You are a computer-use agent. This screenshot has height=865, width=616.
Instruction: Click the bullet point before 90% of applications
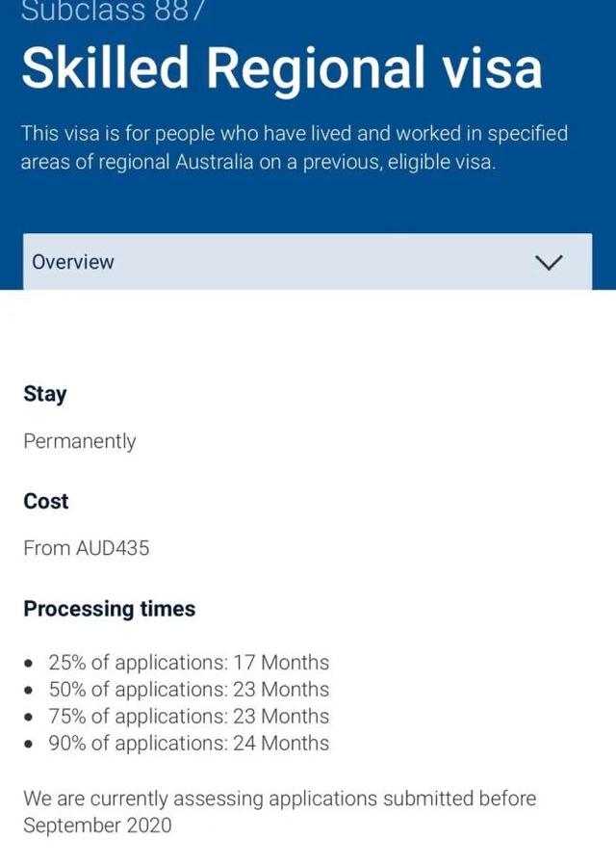(x=30, y=745)
